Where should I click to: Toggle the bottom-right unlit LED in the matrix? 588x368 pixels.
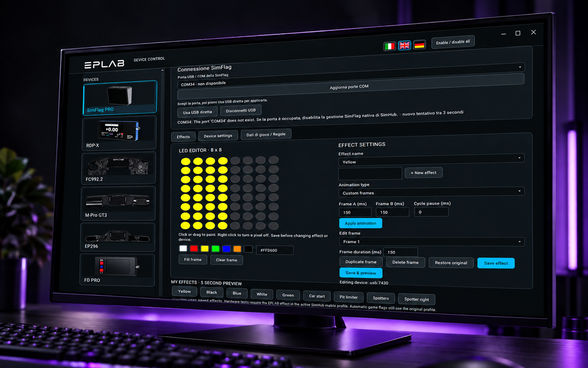273,225
